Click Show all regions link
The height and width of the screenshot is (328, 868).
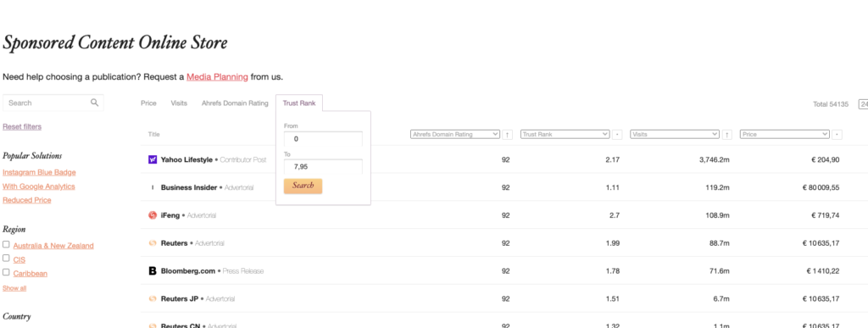[x=14, y=288]
